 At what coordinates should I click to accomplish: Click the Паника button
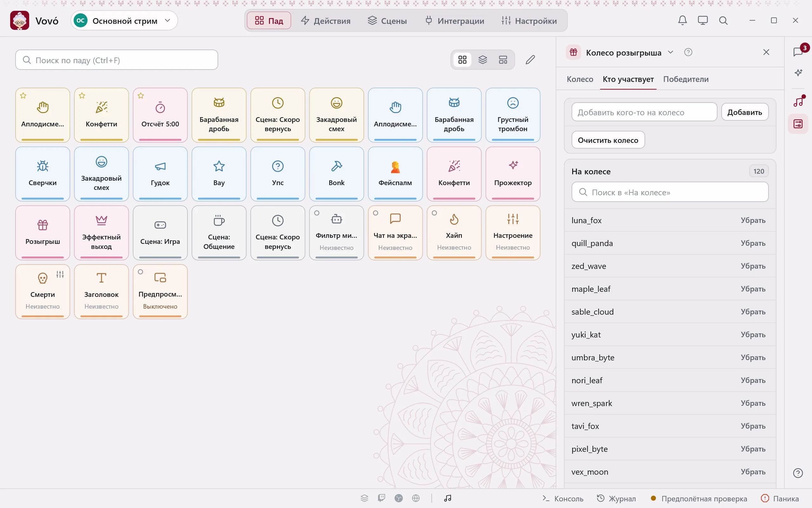[780, 498]
